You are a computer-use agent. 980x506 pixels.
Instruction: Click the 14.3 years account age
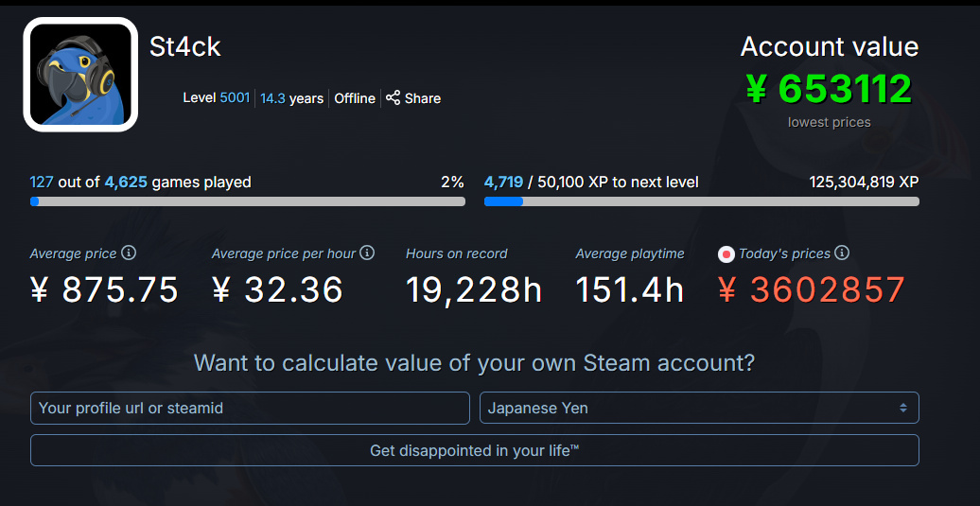pos(292,98)
